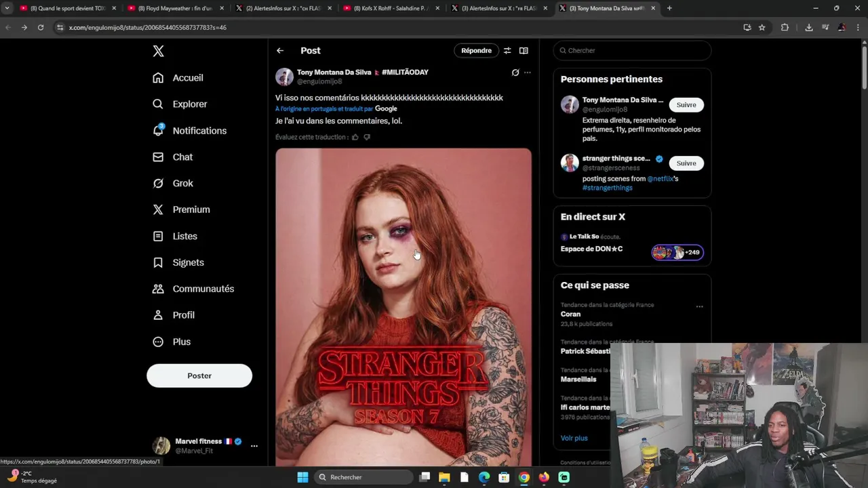The height and width of the screenshot is (488, 868).
Task: Click the Poster button
Action: 199,375
